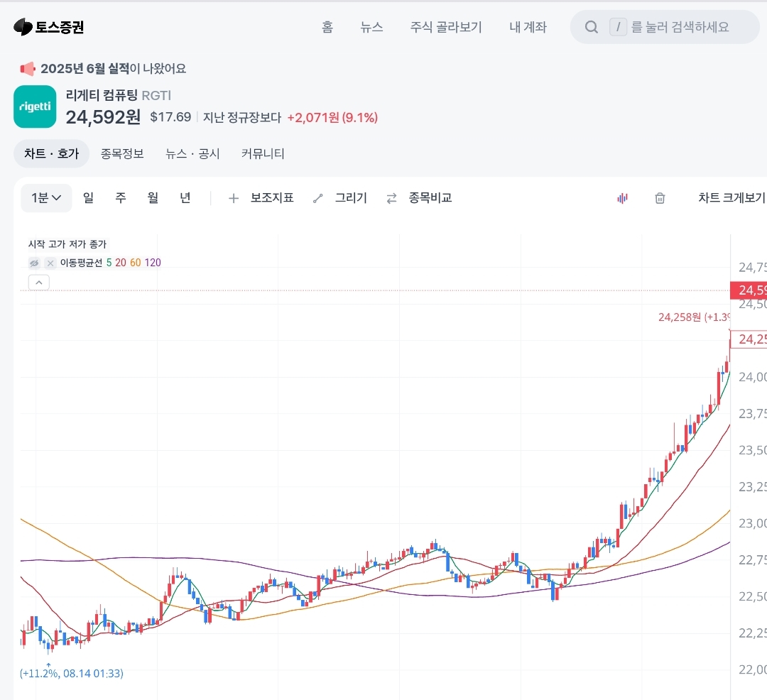Image resolution: width=767 pixels, height=700 pixels.
Task: Click the red current price axis tag
Action: pyautogui.click(x=749, y=290)
